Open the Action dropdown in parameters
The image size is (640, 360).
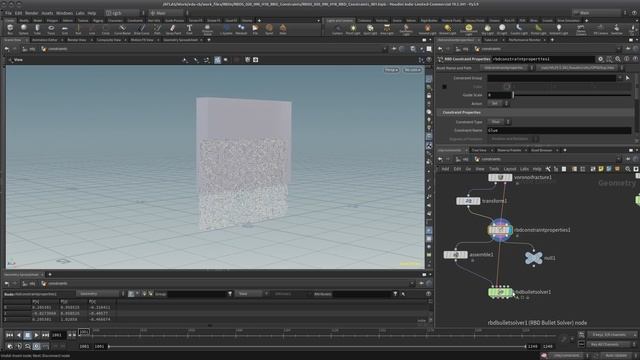(498, 103)
